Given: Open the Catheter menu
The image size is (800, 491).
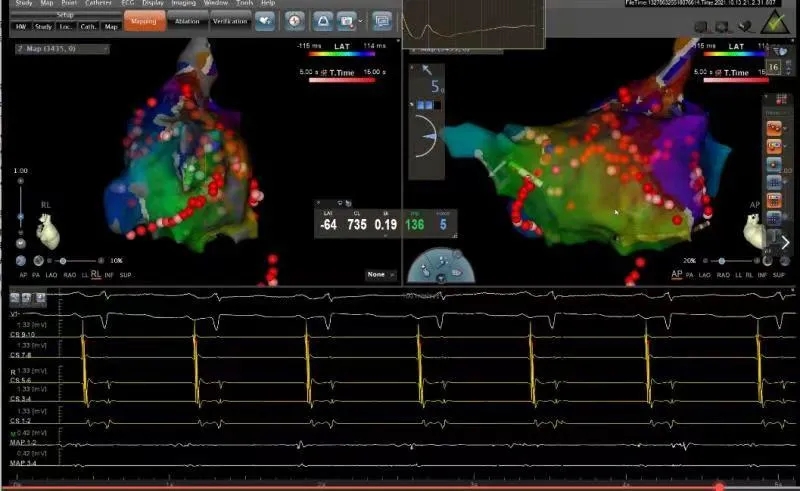Looking at the screenshot, I should pyautogui.click(x=98, y=4).
